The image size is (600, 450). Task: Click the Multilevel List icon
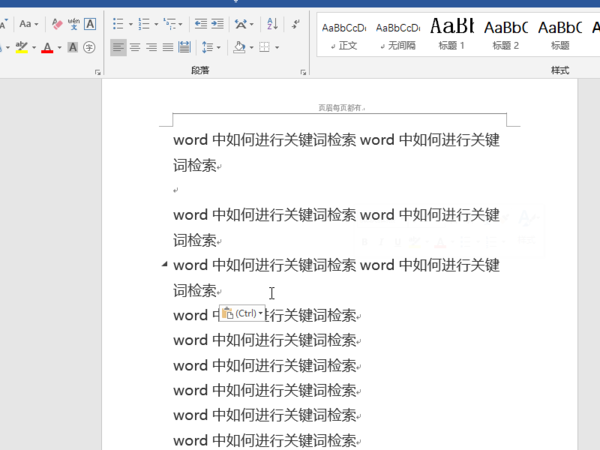(170, 24)
